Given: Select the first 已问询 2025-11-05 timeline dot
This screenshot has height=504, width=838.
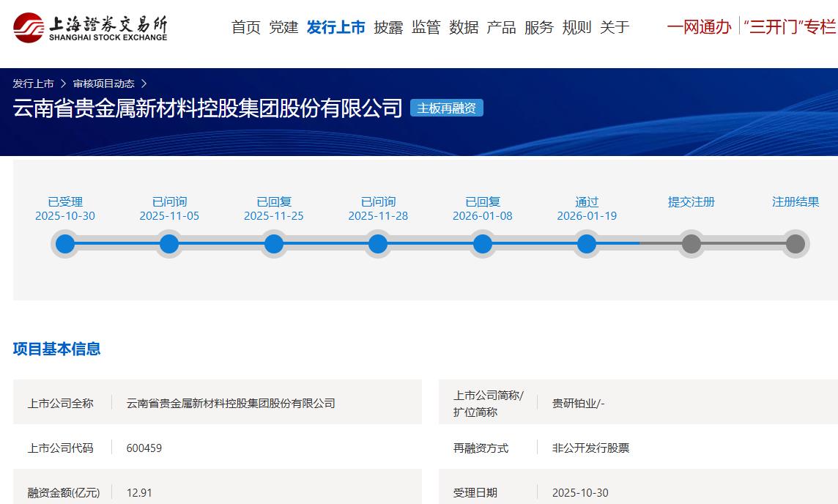Looking at the screenshot, I should 169,244.
